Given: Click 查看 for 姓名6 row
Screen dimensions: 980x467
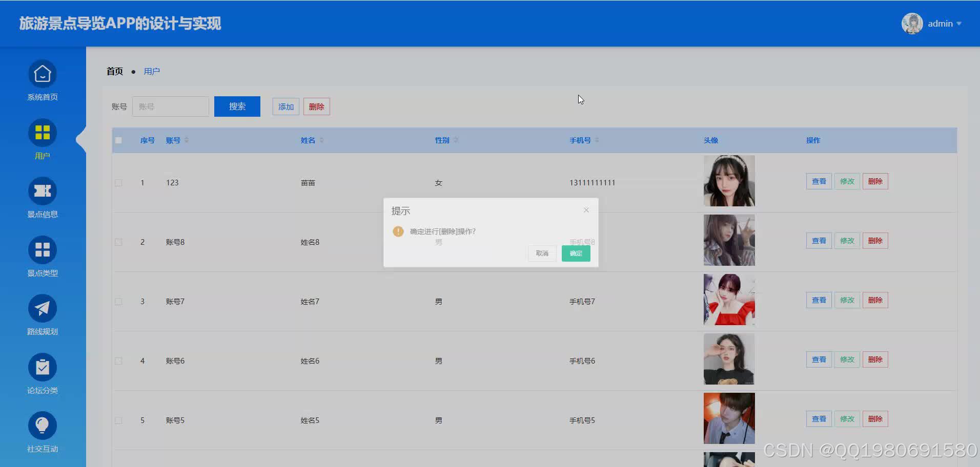Looking at the screenshot, I should coord(819,359).
